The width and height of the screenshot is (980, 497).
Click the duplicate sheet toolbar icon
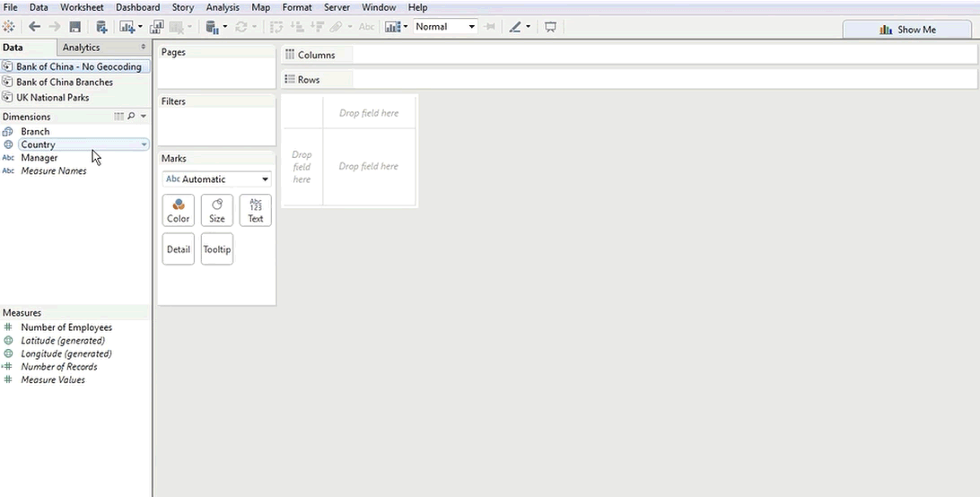(157, 27)
